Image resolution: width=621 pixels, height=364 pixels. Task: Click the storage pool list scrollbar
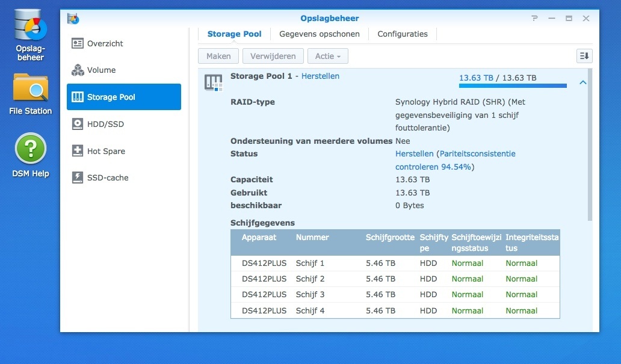590,144
